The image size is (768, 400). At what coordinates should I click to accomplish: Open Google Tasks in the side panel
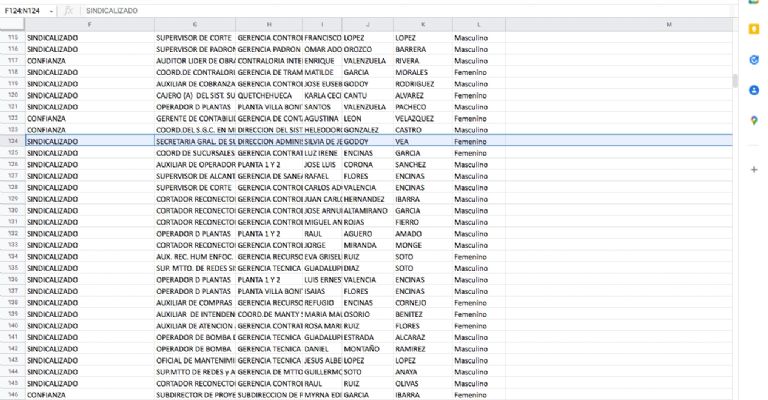click(x=753, y=59)
